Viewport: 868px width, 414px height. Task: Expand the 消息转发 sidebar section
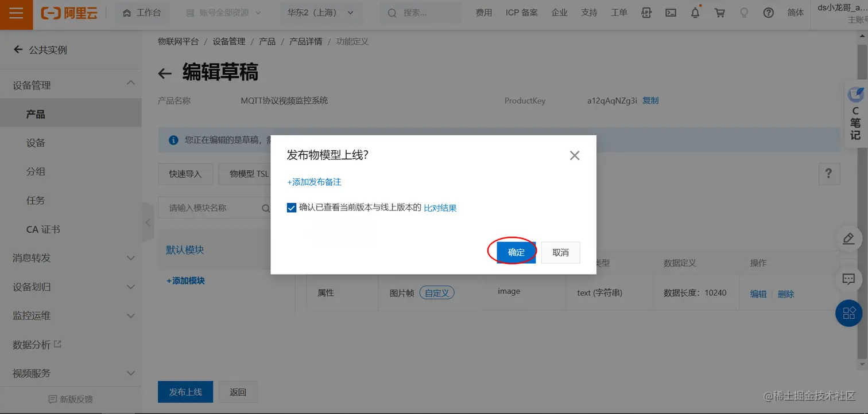[71, 258]
